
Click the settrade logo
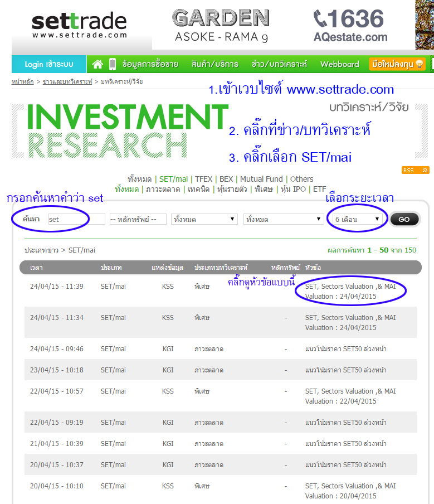pos(79,26)
